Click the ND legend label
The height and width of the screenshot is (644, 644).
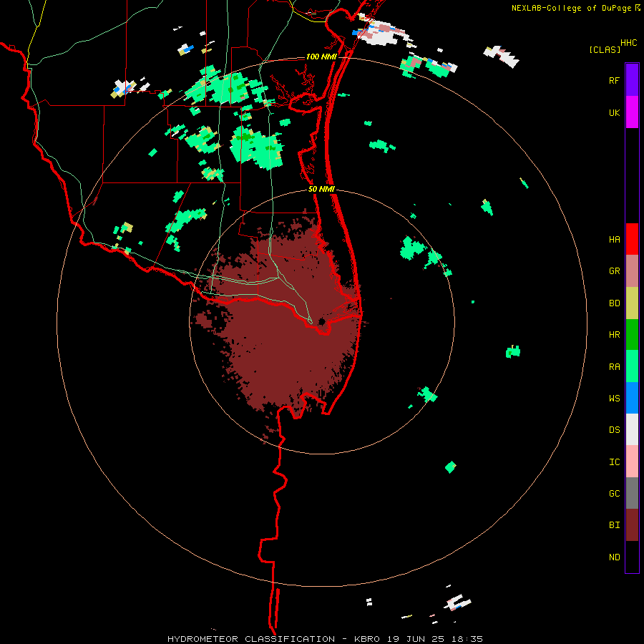click(614, 557)
